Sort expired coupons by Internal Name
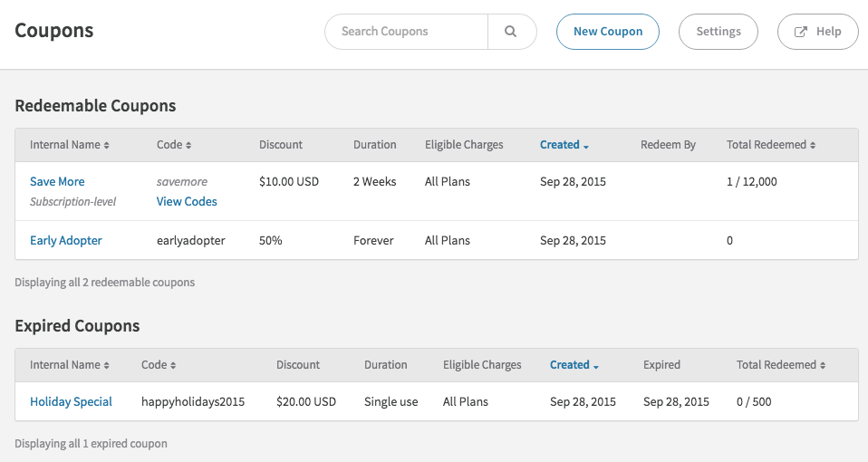The width and height of the screenshot is (868, 462). (64, 365)
